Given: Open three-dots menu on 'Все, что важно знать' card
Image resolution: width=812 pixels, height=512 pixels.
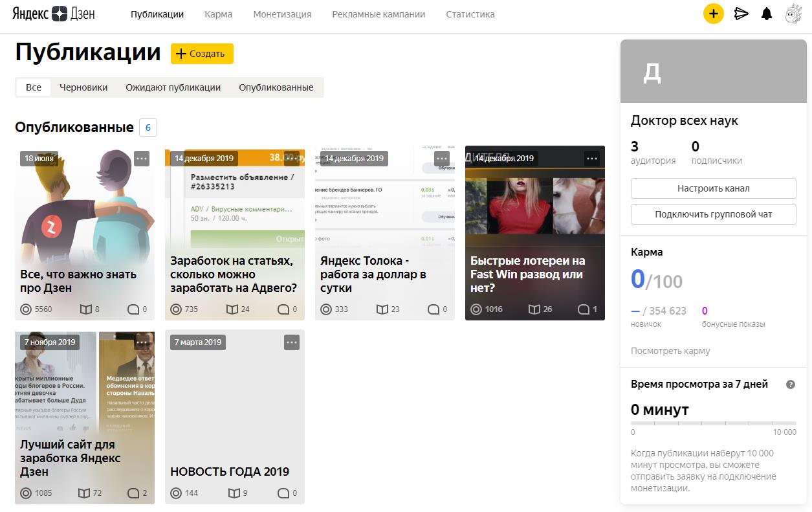Looking at the screenshot, I should click(x=142, y=159).
